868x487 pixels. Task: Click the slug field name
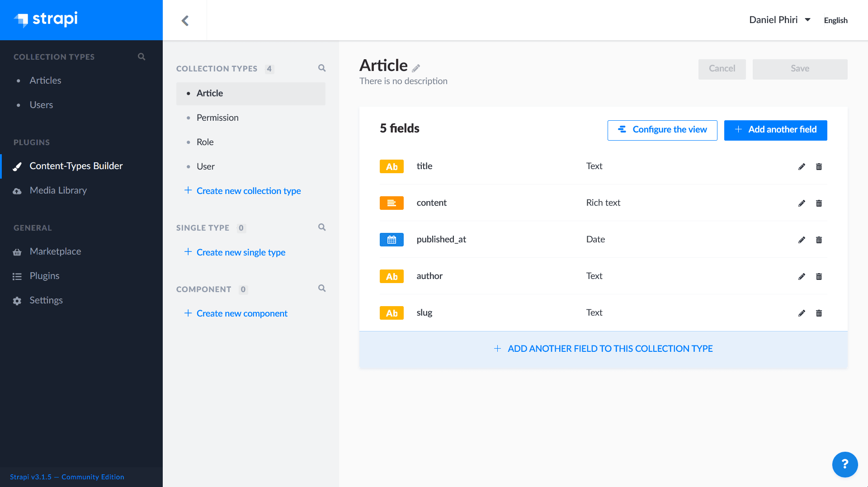pyautogui.click(x=424, y=312)
